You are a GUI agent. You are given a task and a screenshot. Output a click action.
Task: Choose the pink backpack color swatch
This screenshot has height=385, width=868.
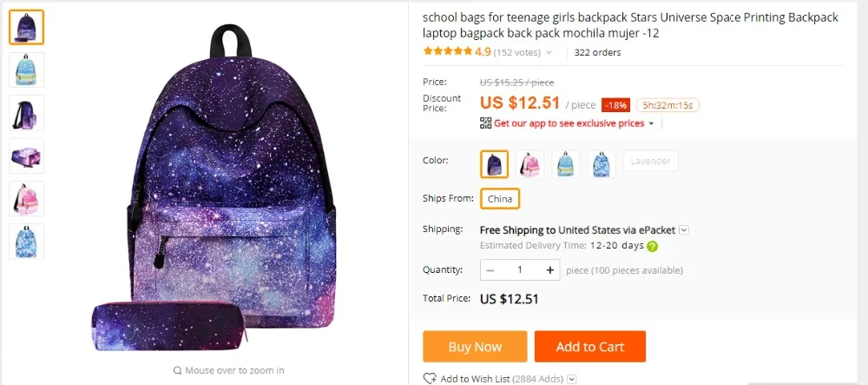click(529, 164)
